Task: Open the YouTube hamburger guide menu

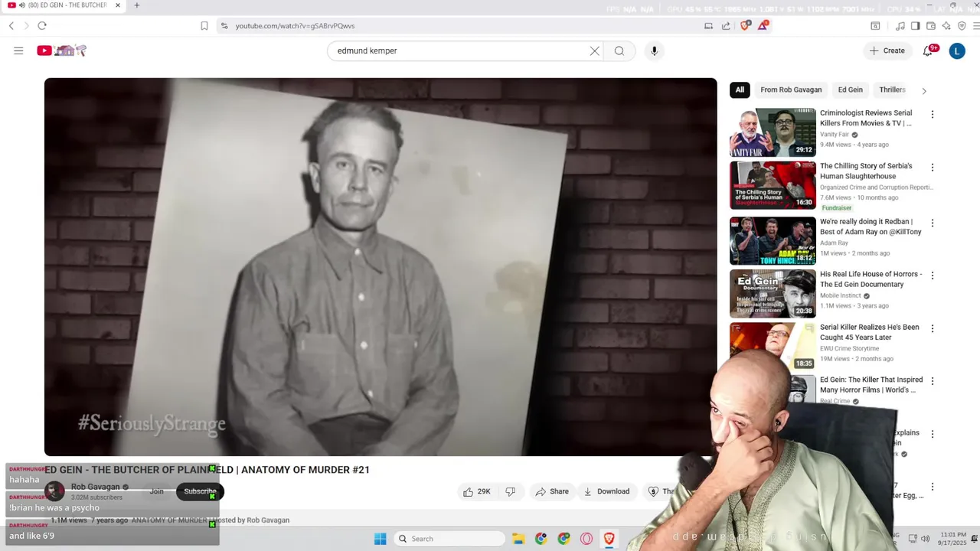Action: 18,51
